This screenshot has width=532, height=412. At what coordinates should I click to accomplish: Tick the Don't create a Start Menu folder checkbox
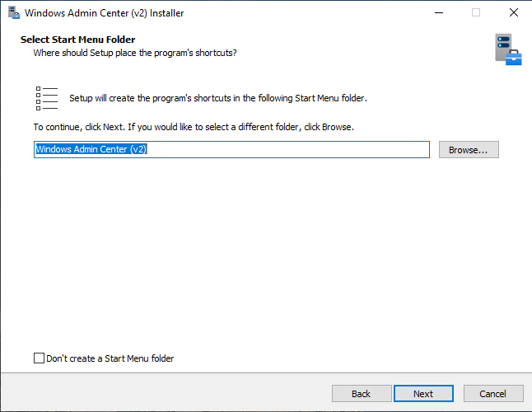coord(39,358)
